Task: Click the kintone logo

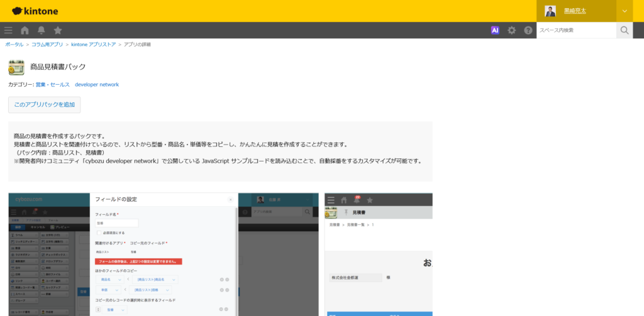Action: pos(35,11)
